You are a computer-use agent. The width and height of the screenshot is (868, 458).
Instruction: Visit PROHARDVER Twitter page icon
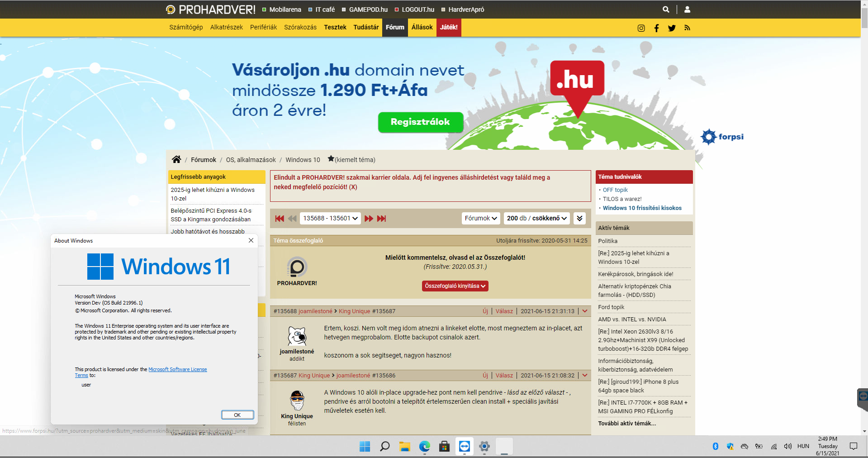tap(672, 28)
